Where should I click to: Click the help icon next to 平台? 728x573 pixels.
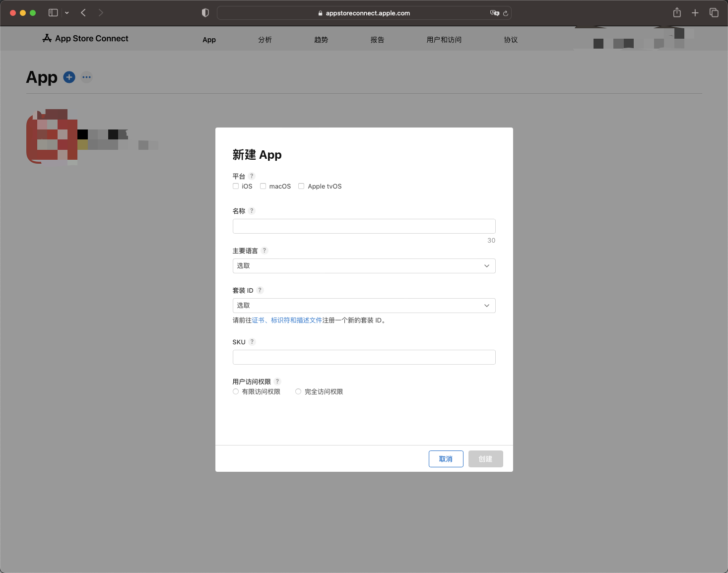(x=252, y=176)
